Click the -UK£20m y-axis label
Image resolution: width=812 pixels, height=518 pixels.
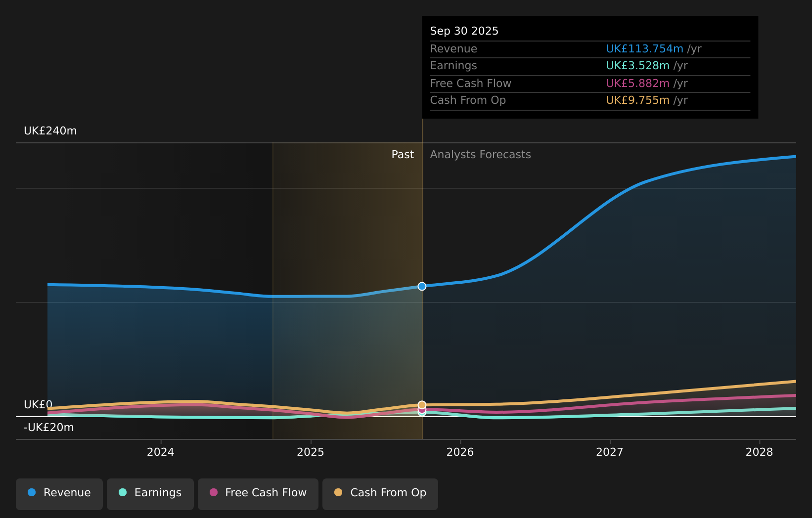[x=49, y=428]
